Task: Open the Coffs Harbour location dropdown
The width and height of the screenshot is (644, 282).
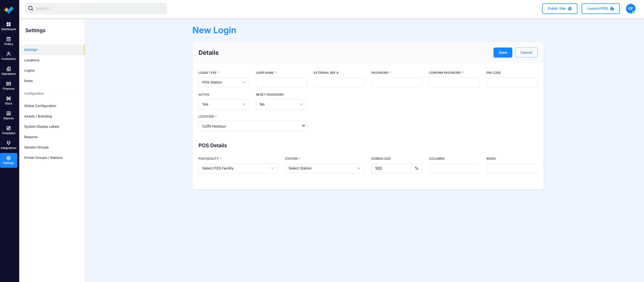Action: coord(253,126)
